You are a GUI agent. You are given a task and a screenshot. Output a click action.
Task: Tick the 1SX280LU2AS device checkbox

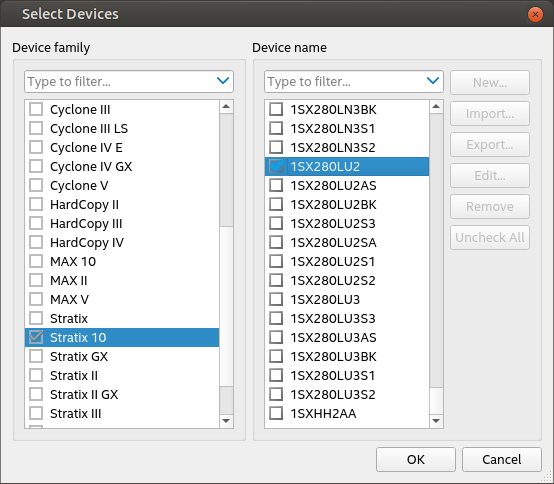(x=276, y=185)
